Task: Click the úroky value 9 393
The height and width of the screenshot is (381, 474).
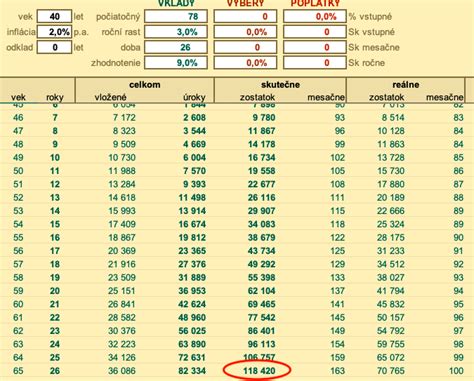Action: tap(194, 184)
